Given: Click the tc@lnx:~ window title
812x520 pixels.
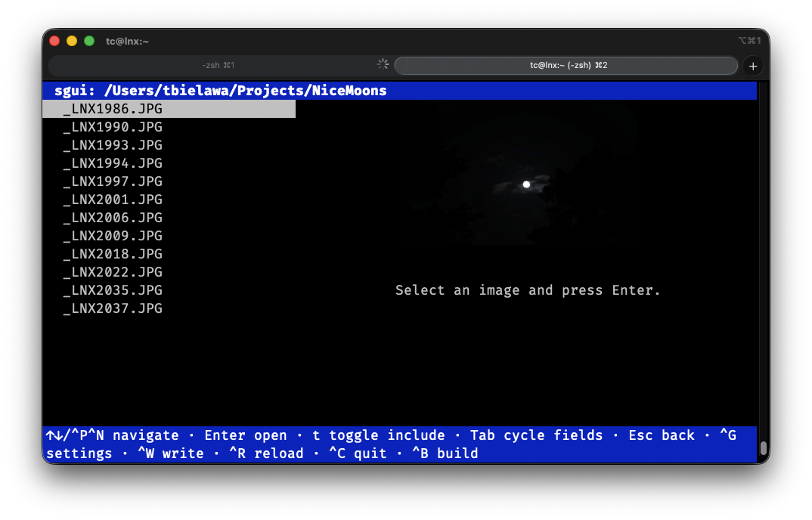Looking at the screenshot, I should point(127,42).
